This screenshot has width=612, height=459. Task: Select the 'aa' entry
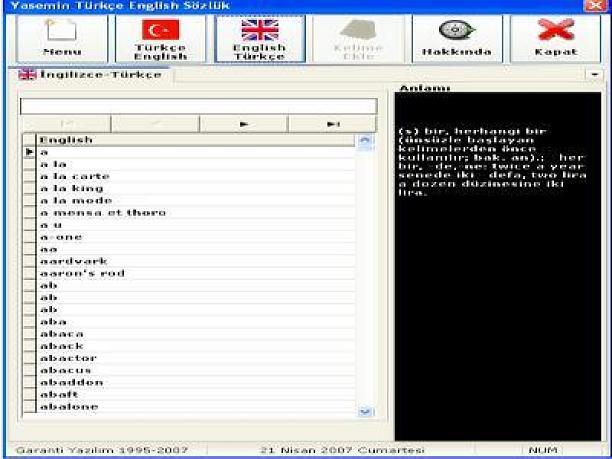click(x=195, y=249)
